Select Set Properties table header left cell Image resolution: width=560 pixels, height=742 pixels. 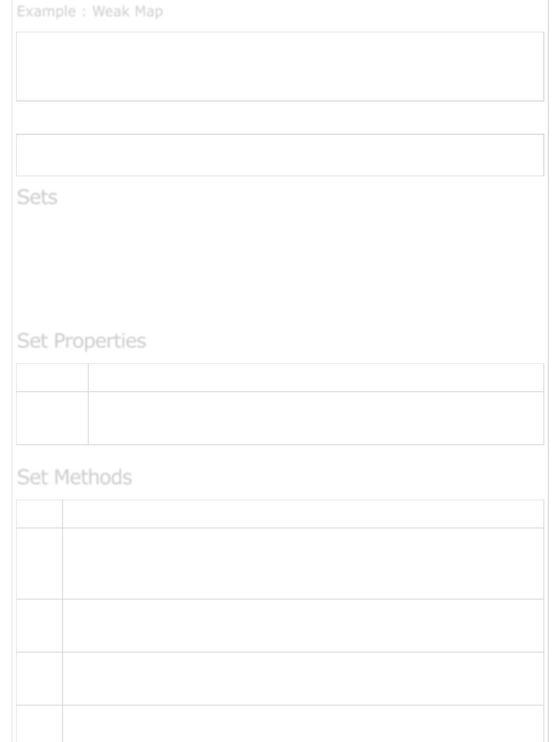pos(52,378)
